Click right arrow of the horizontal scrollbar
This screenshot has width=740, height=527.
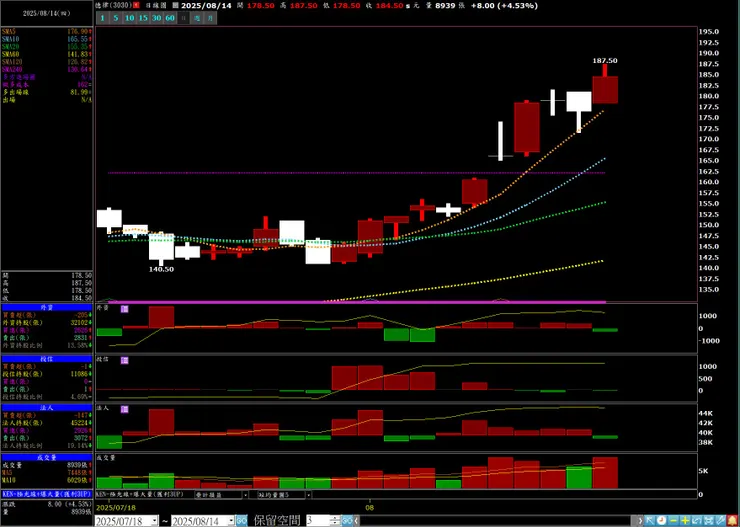coord(640,521)
